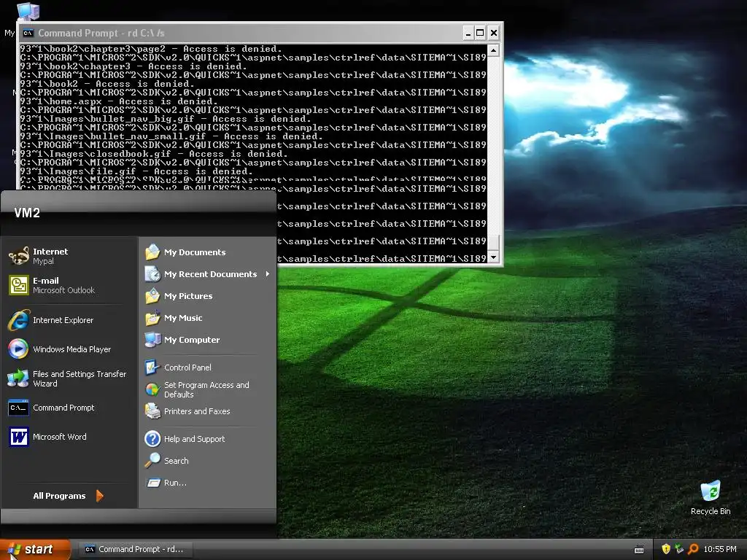Click Command Prompt scrollbar down arrow
Viewport: 747px width, 560px height.
pyautogui.click(x=494, y=257)
